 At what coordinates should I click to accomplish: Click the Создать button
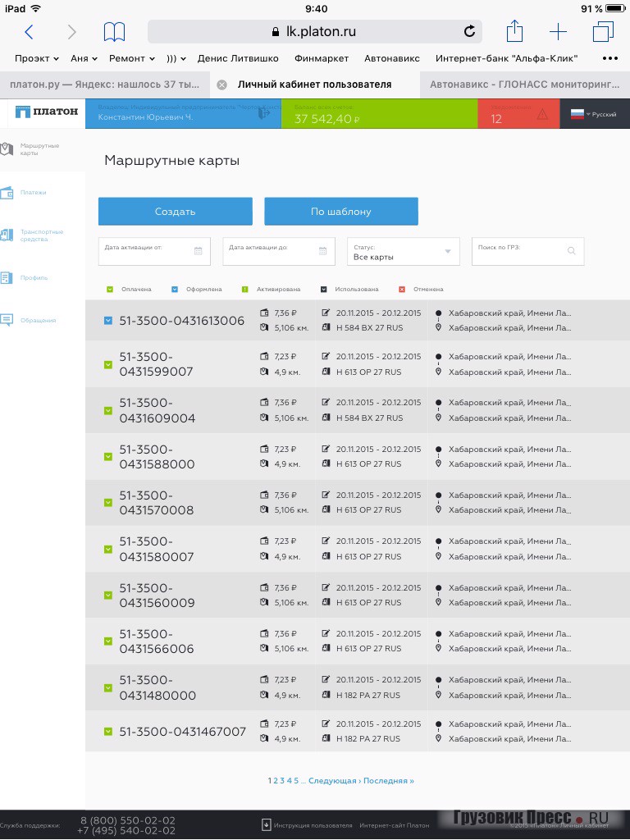point(176,212)
